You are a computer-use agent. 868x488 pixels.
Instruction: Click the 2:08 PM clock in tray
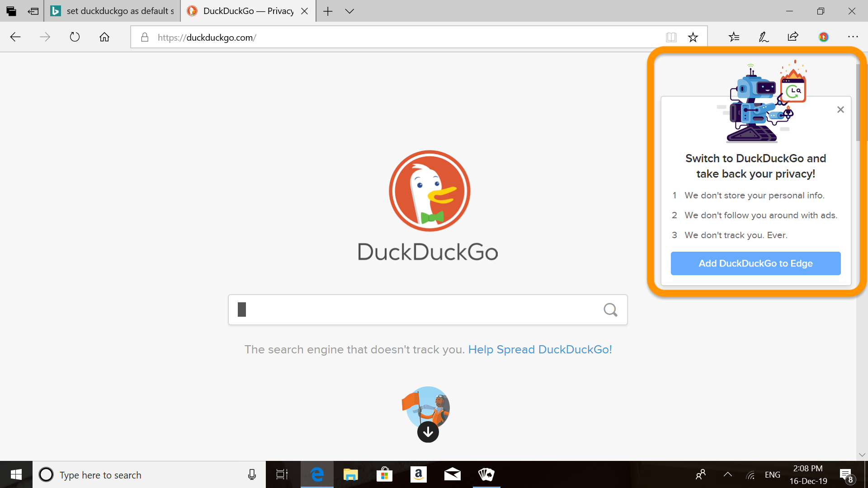(808, 469)
